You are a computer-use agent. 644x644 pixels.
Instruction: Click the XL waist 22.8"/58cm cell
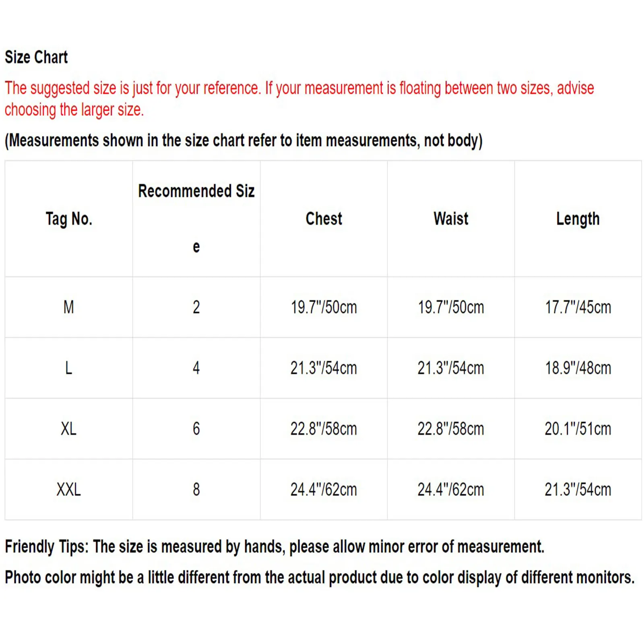[x=451, y=429]
